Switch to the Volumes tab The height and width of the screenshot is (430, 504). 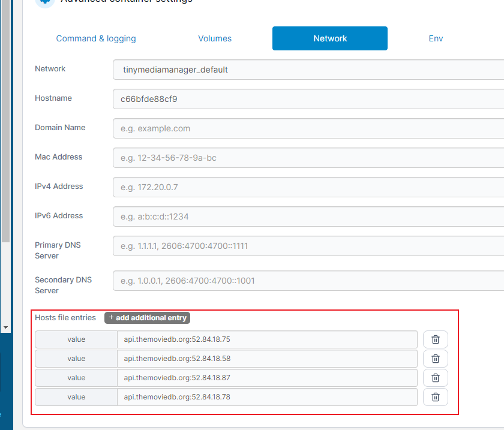tap(215, 38)
